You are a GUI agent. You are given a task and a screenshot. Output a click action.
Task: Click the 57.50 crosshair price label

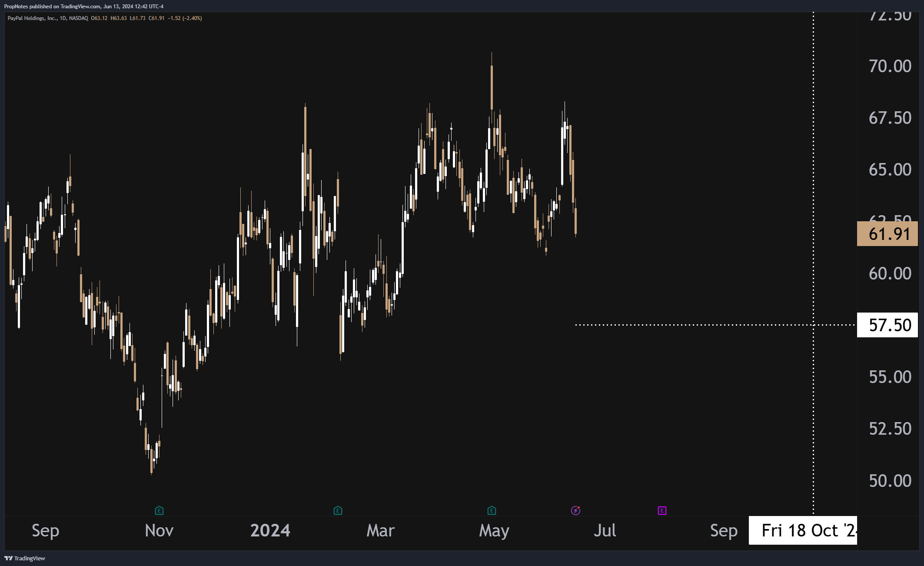click(887, 325)
